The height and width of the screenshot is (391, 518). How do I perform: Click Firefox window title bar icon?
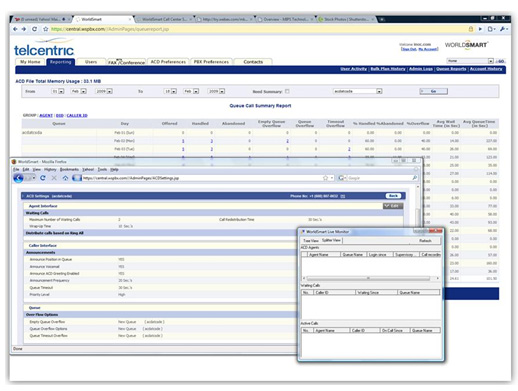coord(14,162)
